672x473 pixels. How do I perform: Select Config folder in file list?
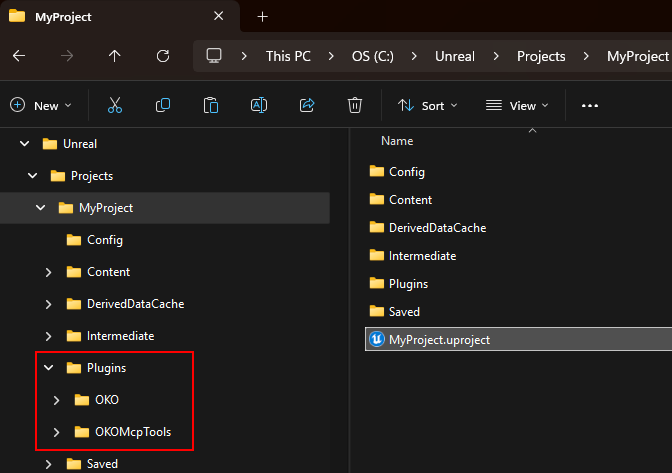[397, 172]
